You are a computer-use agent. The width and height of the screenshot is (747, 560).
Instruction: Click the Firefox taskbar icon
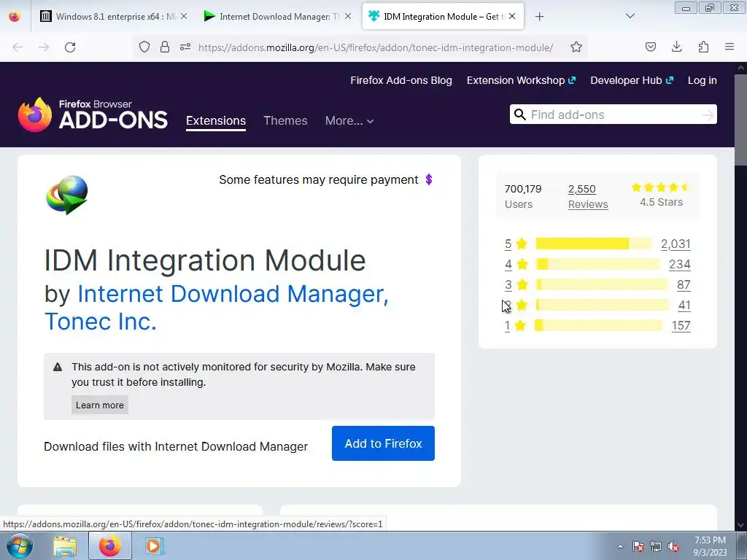click(110, 545)
